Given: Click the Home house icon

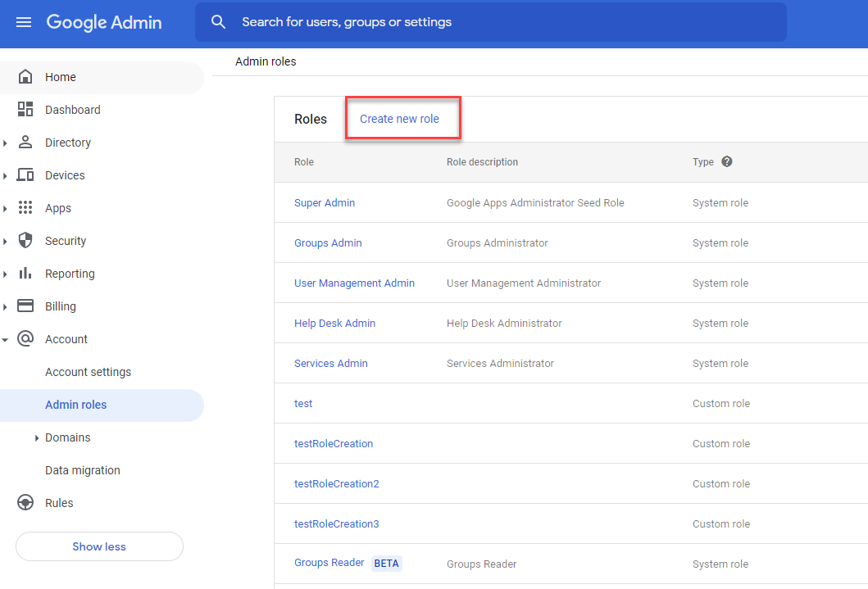Looking at the screenshot, I should [x=25, y=77].
